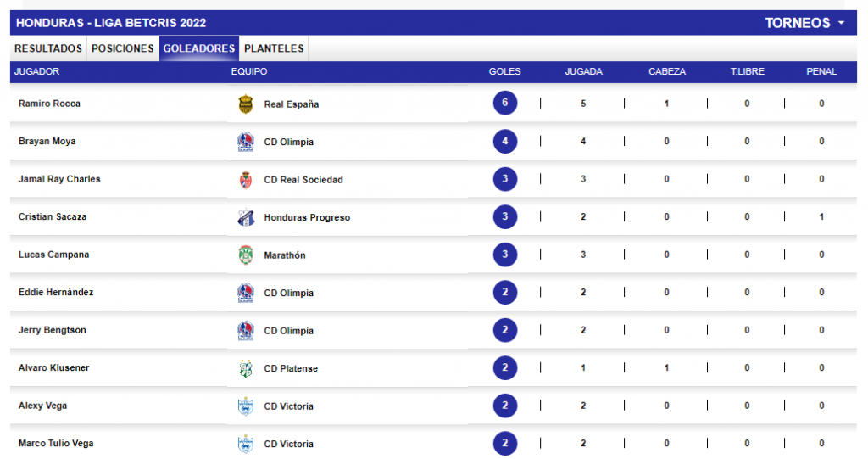Click Ramiro Rocca's 6 goals badge
Viewport: 868px width, 459px height.
505,103
